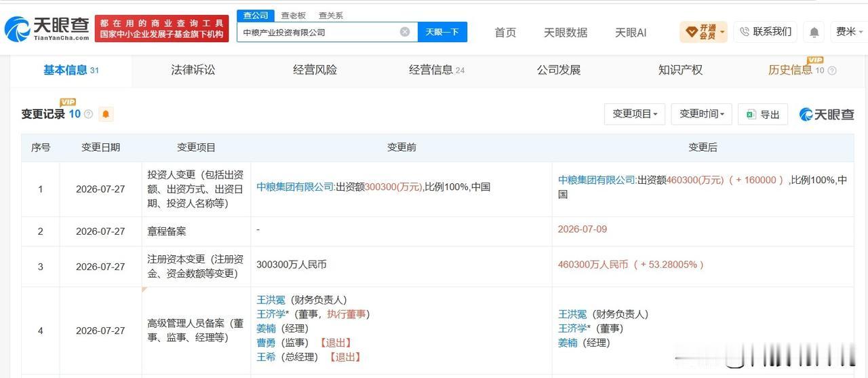Click 天眼数据 in the top navigation

[566, 33]
